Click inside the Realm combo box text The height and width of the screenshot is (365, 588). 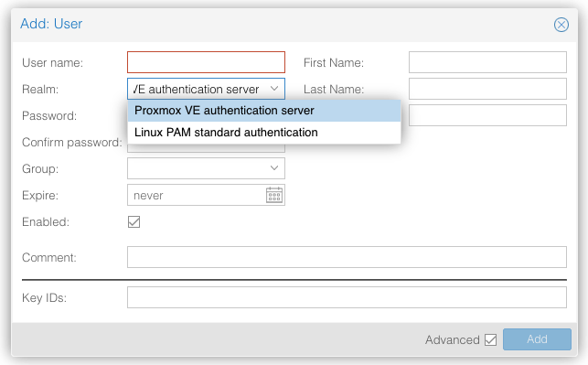point(197,89)
